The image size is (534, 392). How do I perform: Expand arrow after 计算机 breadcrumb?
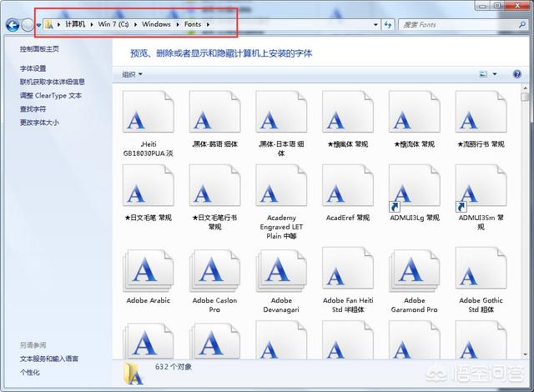(x=92, y=24)
